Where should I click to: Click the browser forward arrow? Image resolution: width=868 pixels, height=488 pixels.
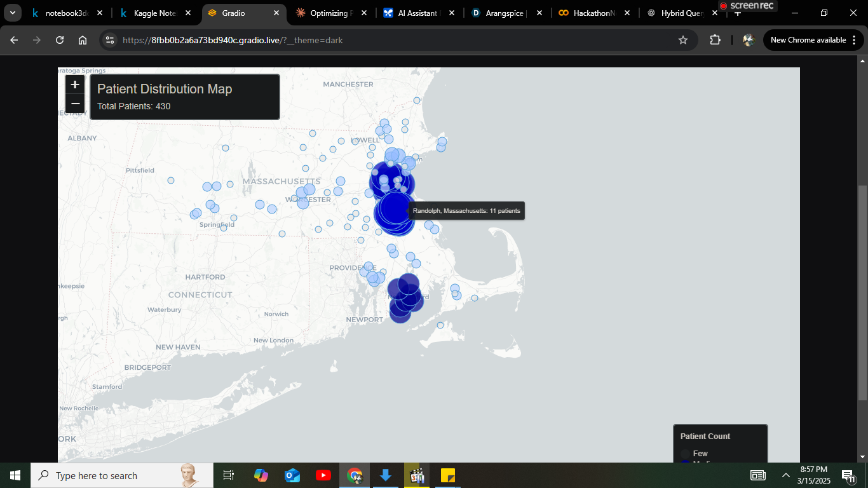click(37, 40)
